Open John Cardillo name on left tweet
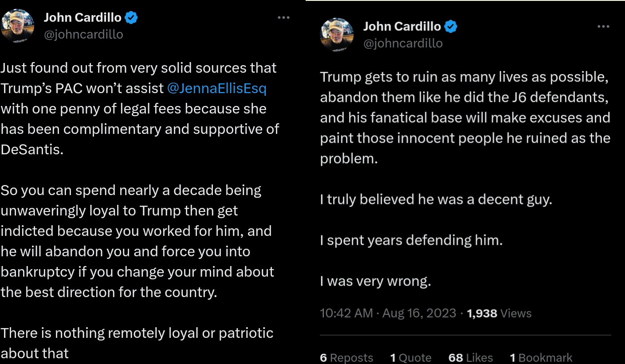 (83, 18)
